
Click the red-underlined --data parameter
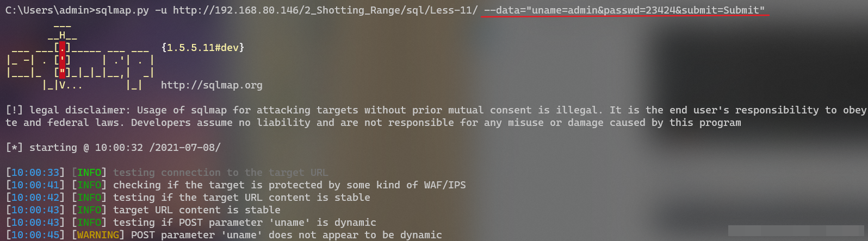(x=624, y=10)
